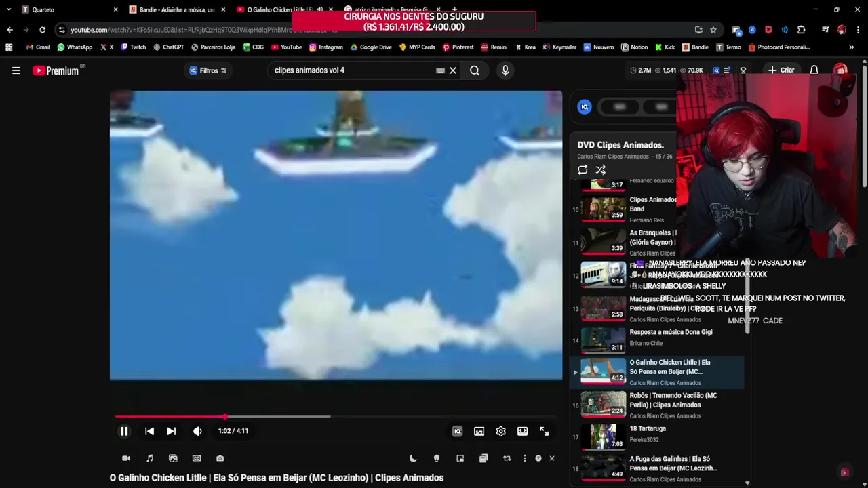868x488 pixels.
Task: Open the Chrome extensions puzzle icon
Action: click(x=801, y=30)
